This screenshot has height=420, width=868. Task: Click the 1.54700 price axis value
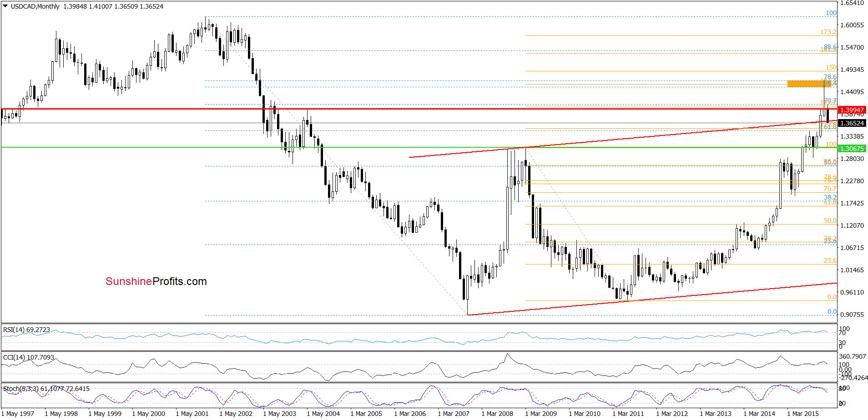pos(852,47)
